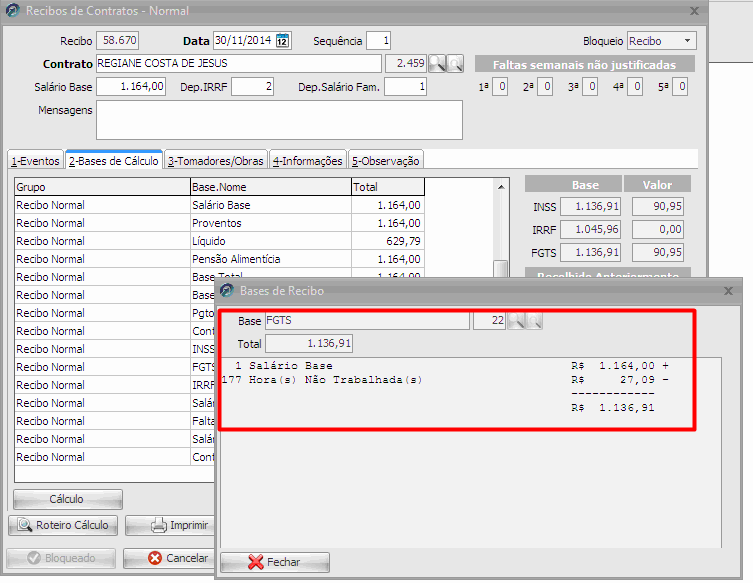The width and height of the screenshot is (753, 583).
Task: Select the 2-Bases de Cálculo tab
Action: (114, 160)
